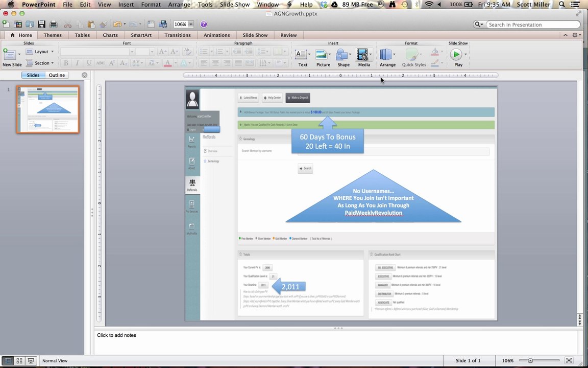Expand the font size combo box

point(152,52)
